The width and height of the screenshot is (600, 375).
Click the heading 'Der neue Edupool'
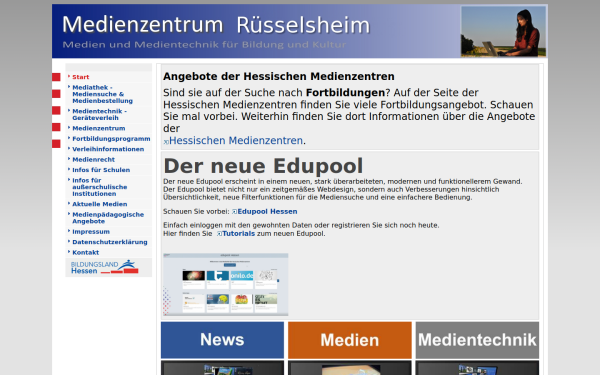(x=263, y=166)
